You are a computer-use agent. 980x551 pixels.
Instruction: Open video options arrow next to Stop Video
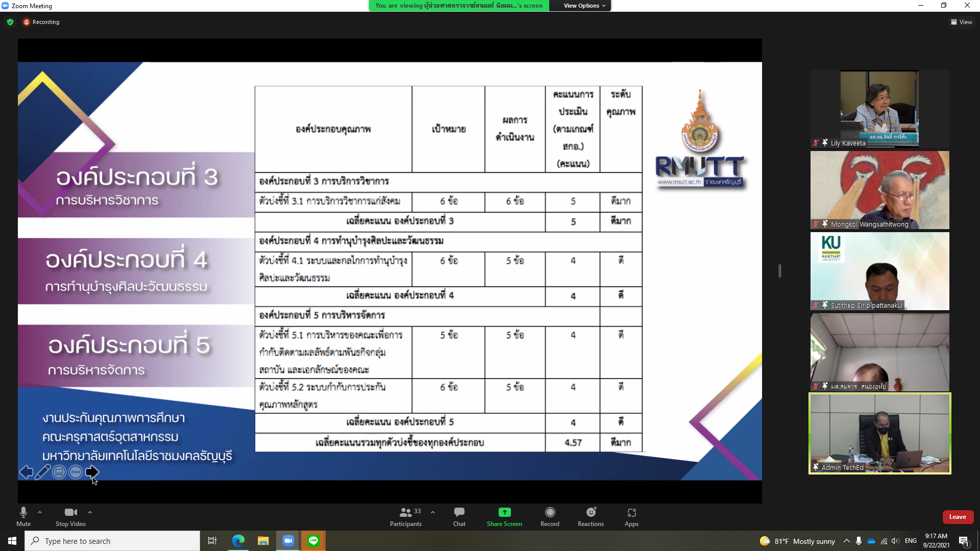coord(90,512)
